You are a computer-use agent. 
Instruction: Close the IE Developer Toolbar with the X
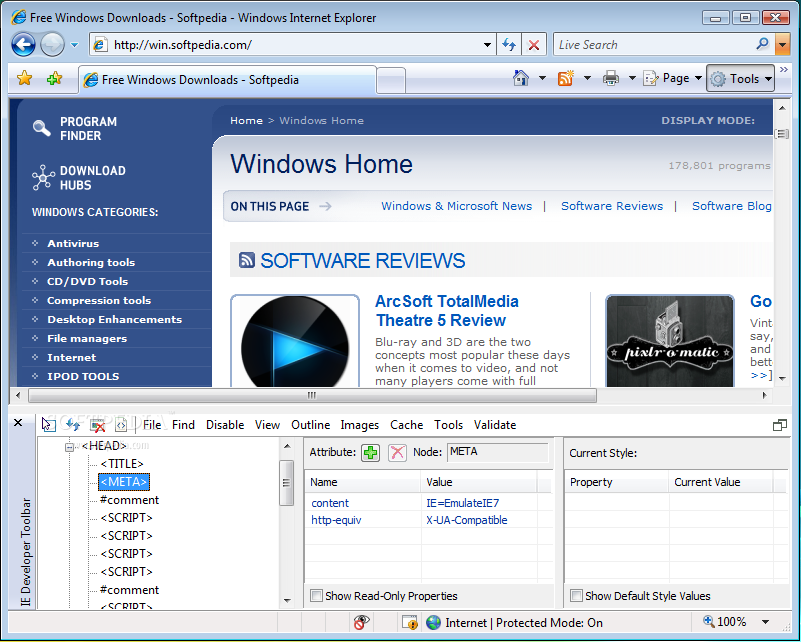pyautogui.click(x=18, y=422)
